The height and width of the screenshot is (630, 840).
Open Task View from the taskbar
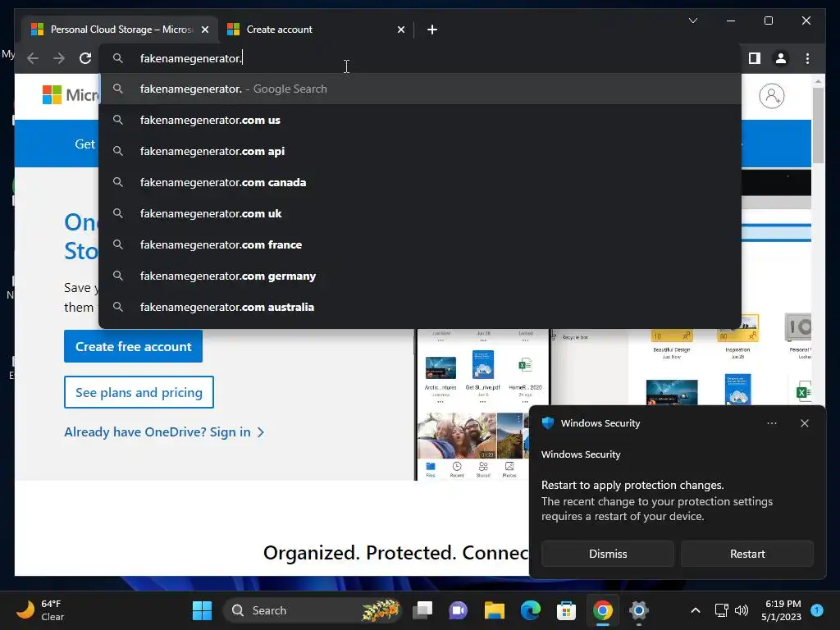tap(422, 610)
